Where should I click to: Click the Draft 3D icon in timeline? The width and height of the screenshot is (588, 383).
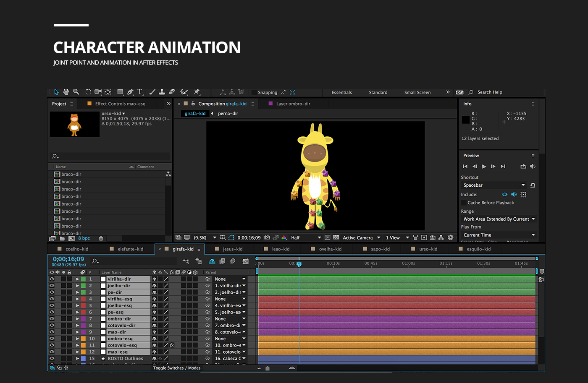coord(199,261)
